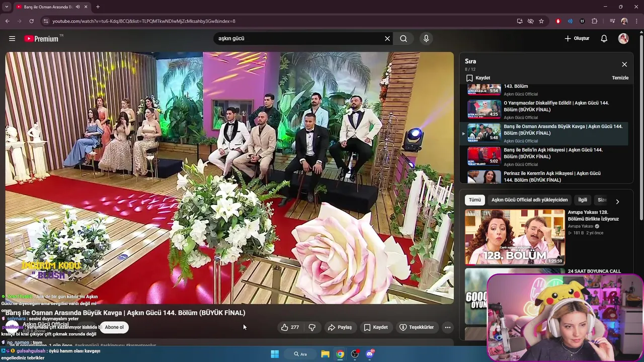Screen dimensions: 644x362
Task: Subscribe with the Abone ol button
Action: pos(114,327)
